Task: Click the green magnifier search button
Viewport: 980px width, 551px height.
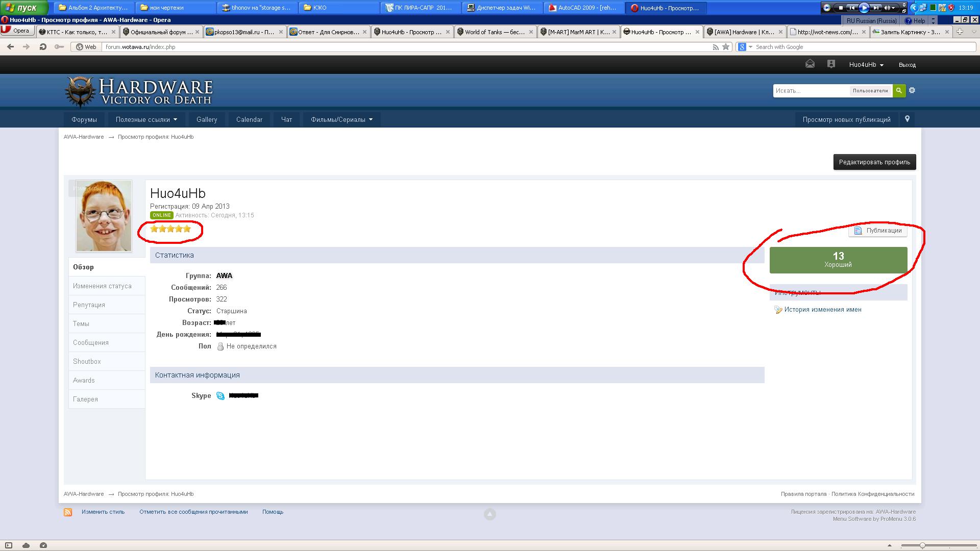Action: click(x=899, y=90)
